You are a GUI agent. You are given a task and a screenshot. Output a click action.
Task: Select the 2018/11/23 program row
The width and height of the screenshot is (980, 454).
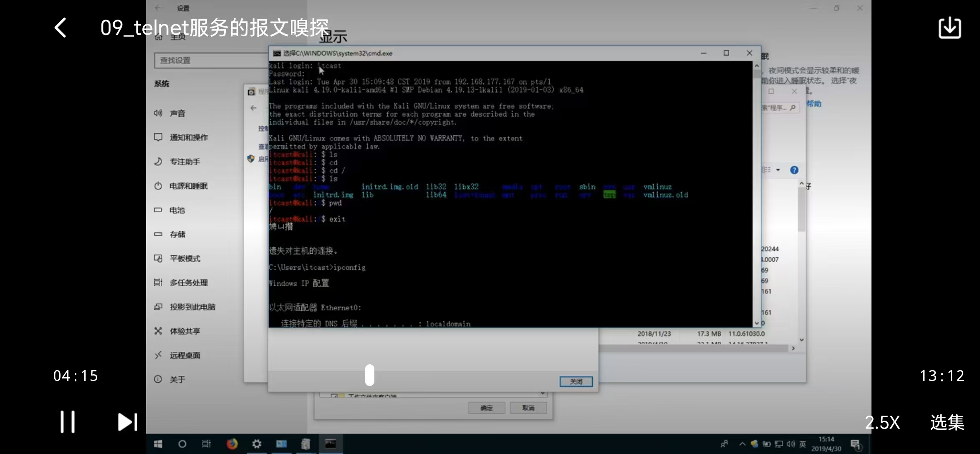[701, 333]
